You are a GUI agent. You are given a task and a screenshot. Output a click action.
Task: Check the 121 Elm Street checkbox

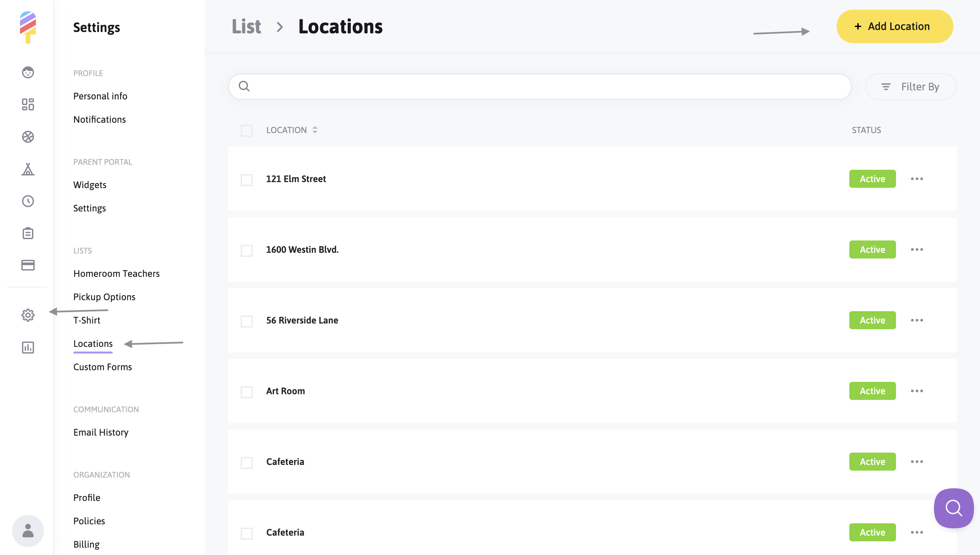(x=246, y=179)
